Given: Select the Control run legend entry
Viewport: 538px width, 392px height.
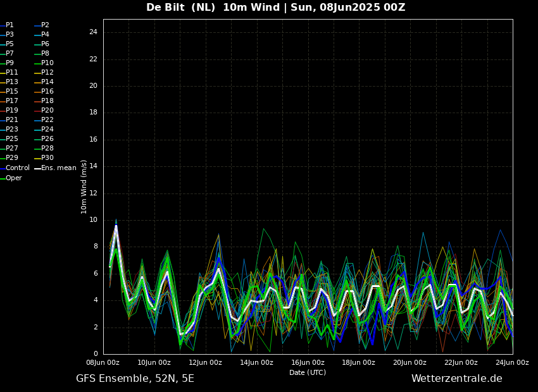Looking at the screenshot, I should pyautogui.click(x=17, y=168).
